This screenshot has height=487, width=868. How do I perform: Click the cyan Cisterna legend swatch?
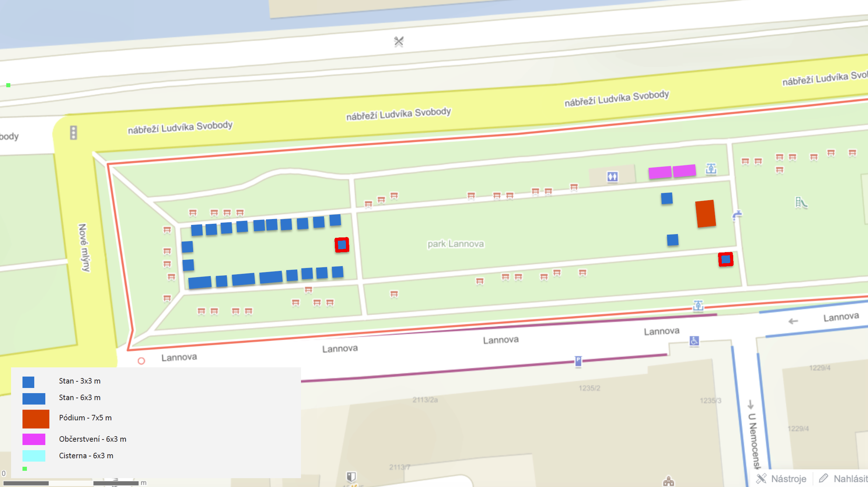pos(34,456)
